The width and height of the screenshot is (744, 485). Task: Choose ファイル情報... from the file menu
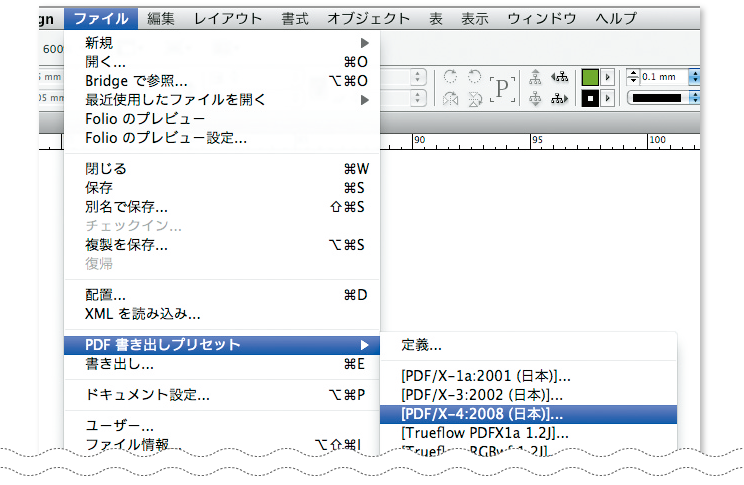(222, 444)
